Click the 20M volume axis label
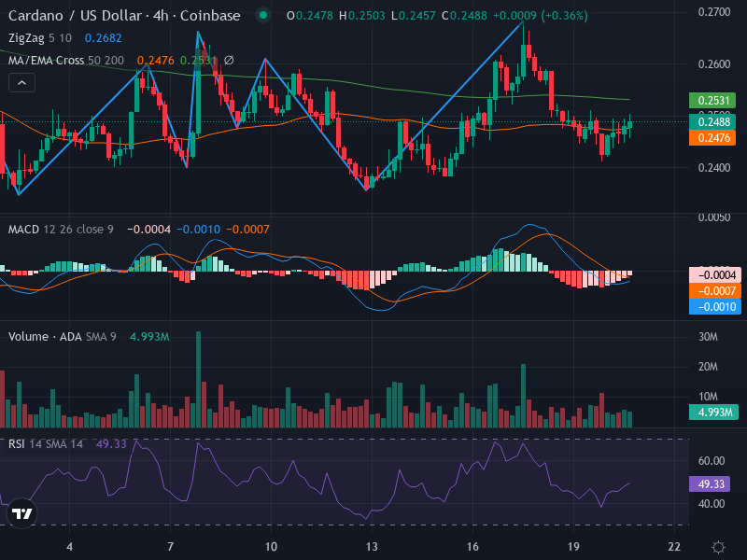747x560 pixels. (x=708, y=367)
